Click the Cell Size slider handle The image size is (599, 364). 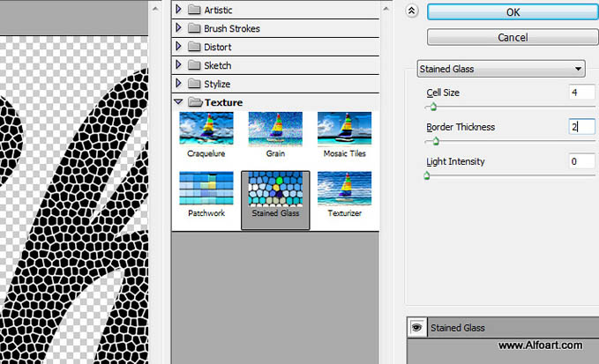pos(432,108)
